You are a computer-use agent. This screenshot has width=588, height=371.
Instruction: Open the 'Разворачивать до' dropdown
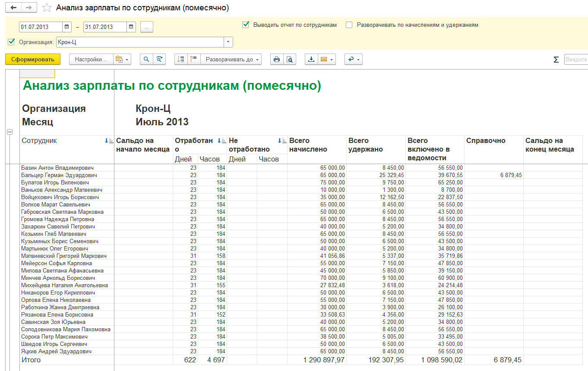click(231, 60)
